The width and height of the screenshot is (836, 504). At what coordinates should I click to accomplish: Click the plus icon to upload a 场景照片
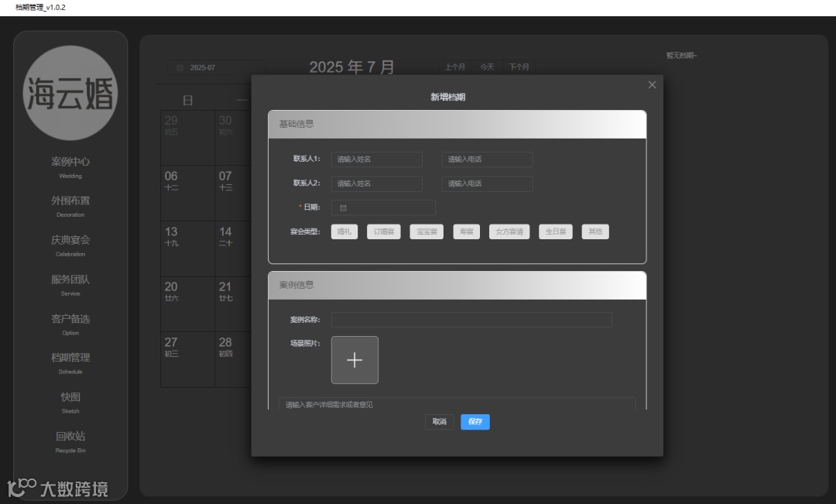[x=355, y=360]
